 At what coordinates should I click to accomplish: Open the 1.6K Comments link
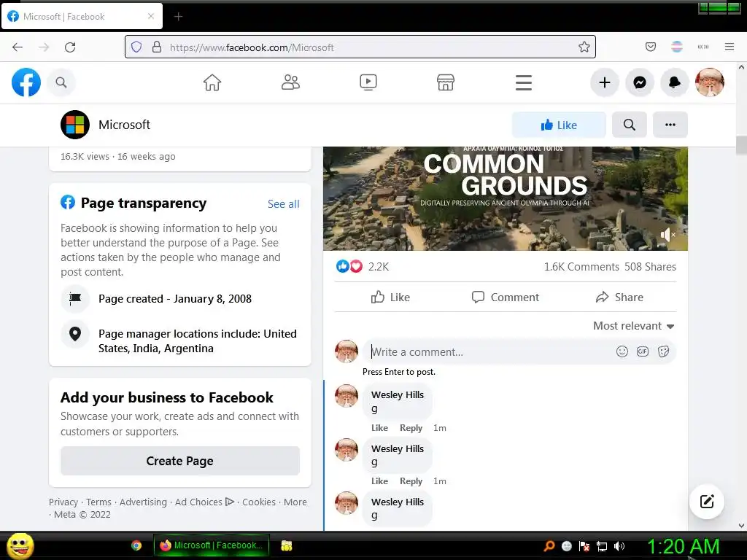pos(581,267)
